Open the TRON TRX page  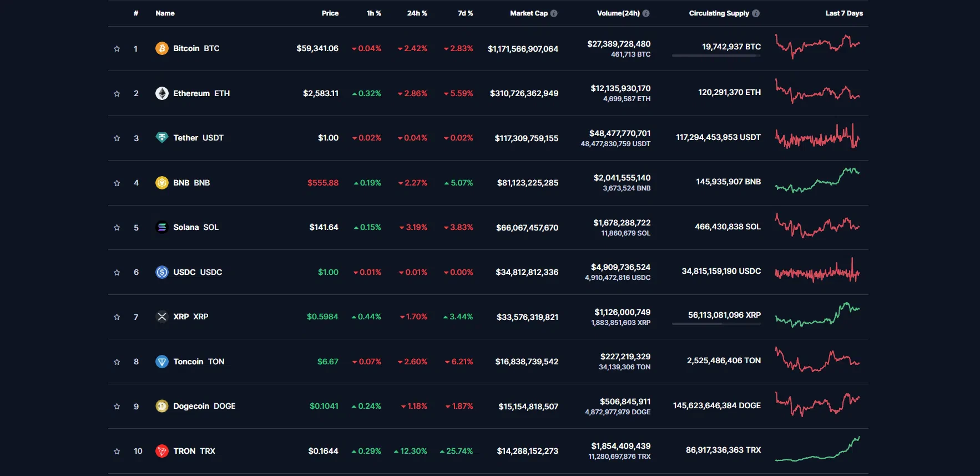coord(194,451)
